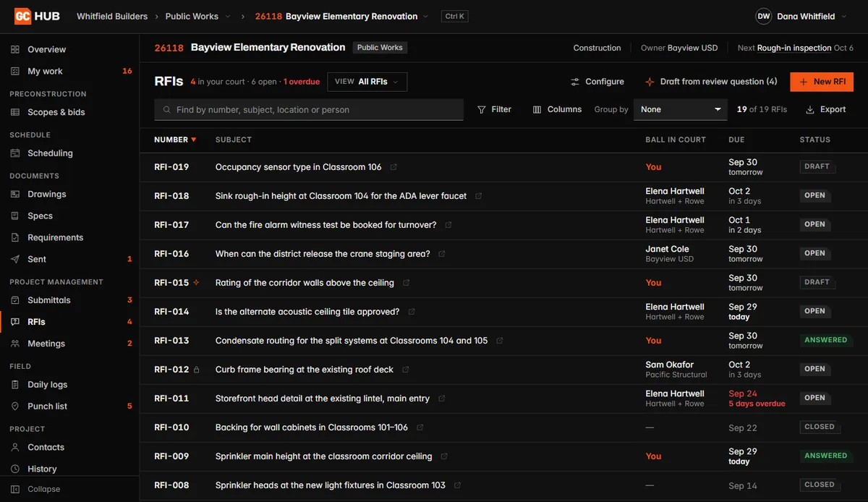Select RFIs in the sidebar
868x502 pixels.
[69, 322]
